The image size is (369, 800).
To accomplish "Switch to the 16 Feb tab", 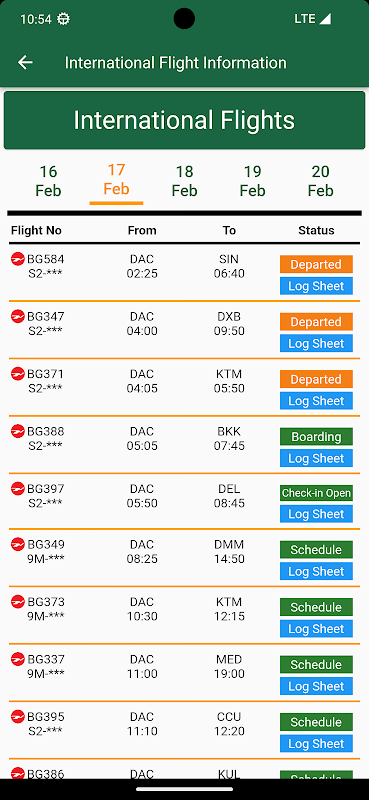I will click(x=48, y=181).
